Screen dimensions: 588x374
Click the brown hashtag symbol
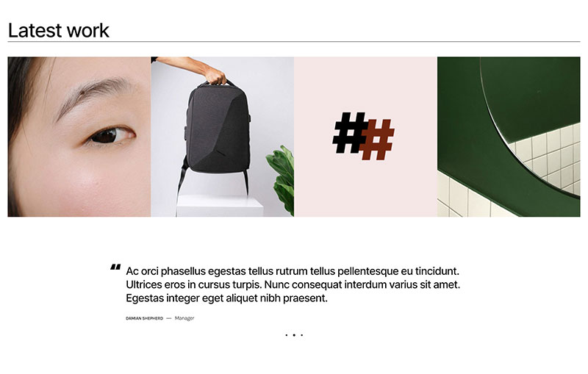[377, 140]
